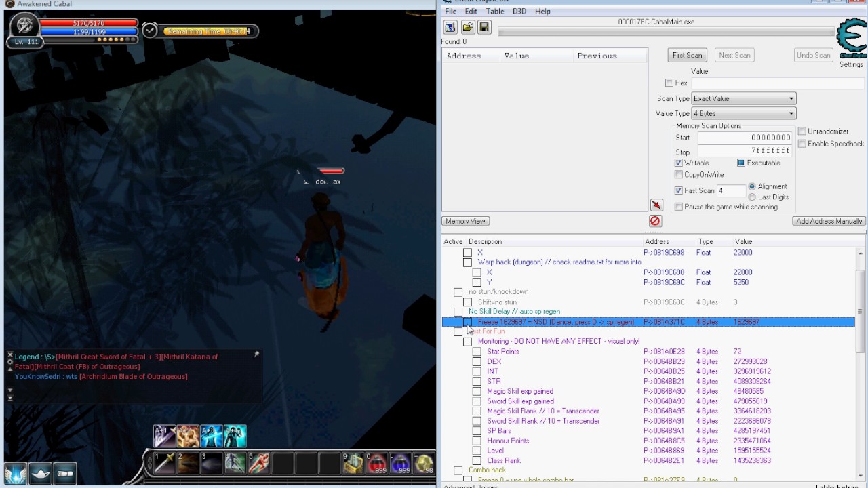The image size is (868, 488).
Task: Click the First Scan button
Action: (x=688, y=55)
